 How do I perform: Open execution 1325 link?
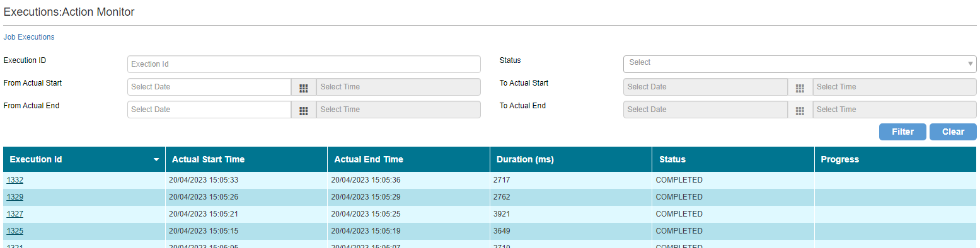[x=15, y=231]
